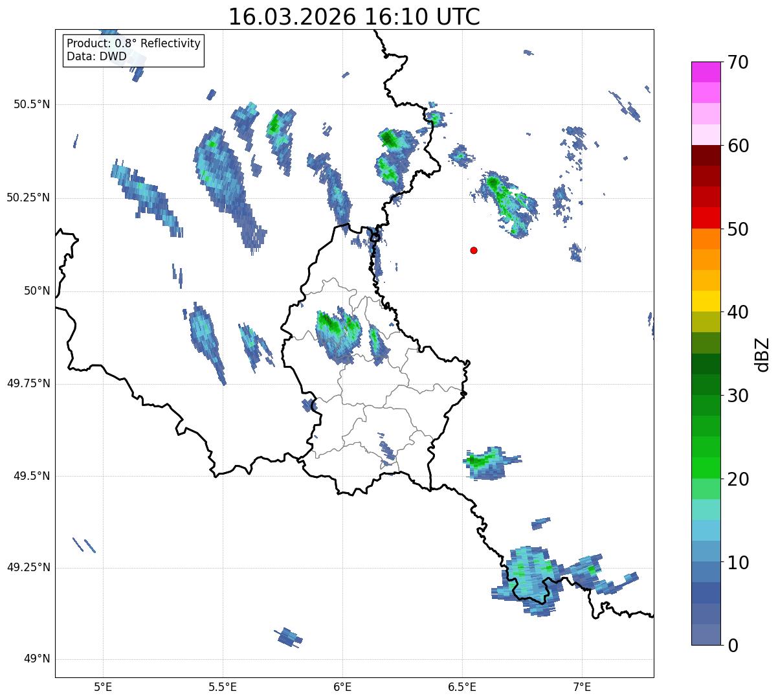Screen dimensions: 778x700
Task: Click the 50.5°N latitude label
Action: click(x=32, y=104)
